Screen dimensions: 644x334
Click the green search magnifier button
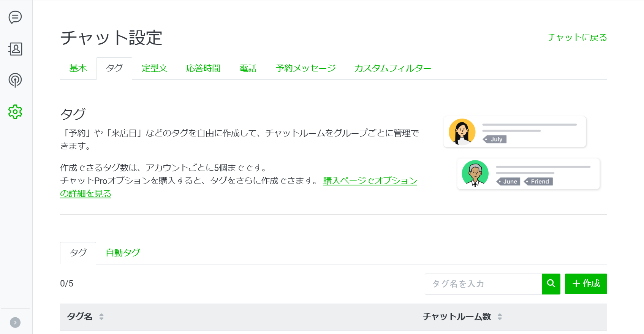point(551,284)
